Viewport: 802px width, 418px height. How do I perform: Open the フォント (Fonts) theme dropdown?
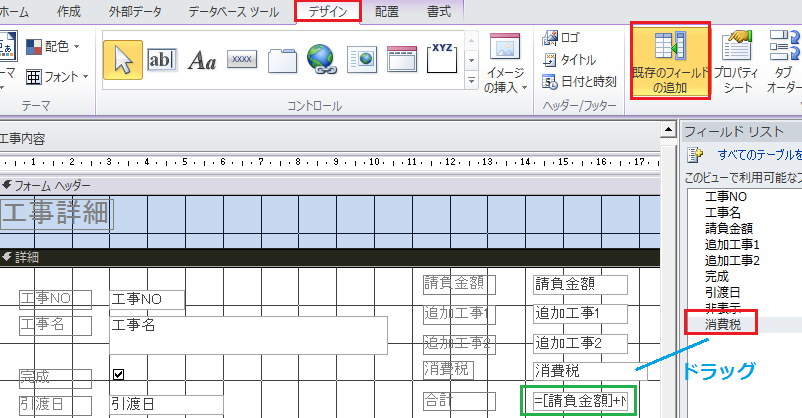tap(57, 76)
